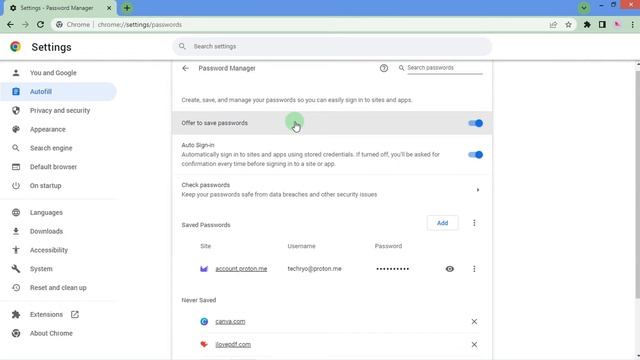
Task: Select Autofill in sidebar
Action: [58, 91]
